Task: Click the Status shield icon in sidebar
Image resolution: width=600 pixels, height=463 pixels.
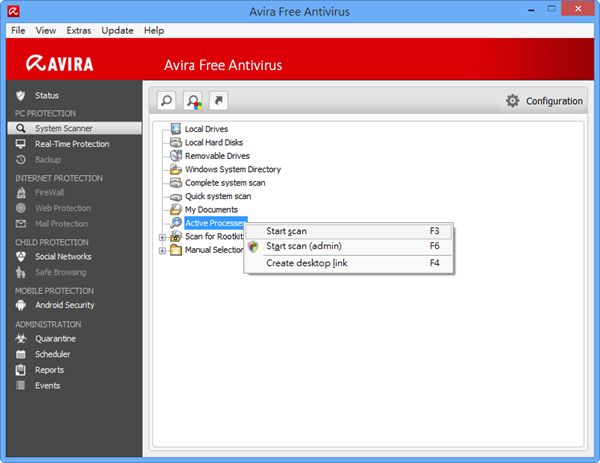Action: click(21, 95)
